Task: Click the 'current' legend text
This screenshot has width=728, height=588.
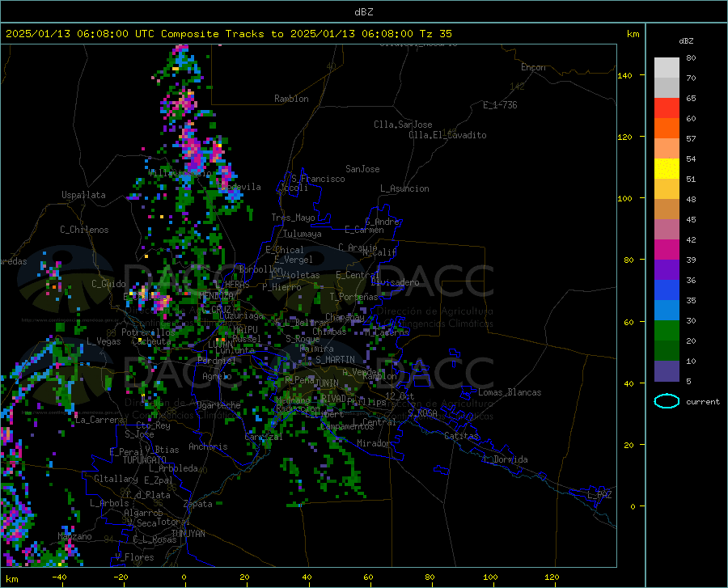Action: point(702,402)
